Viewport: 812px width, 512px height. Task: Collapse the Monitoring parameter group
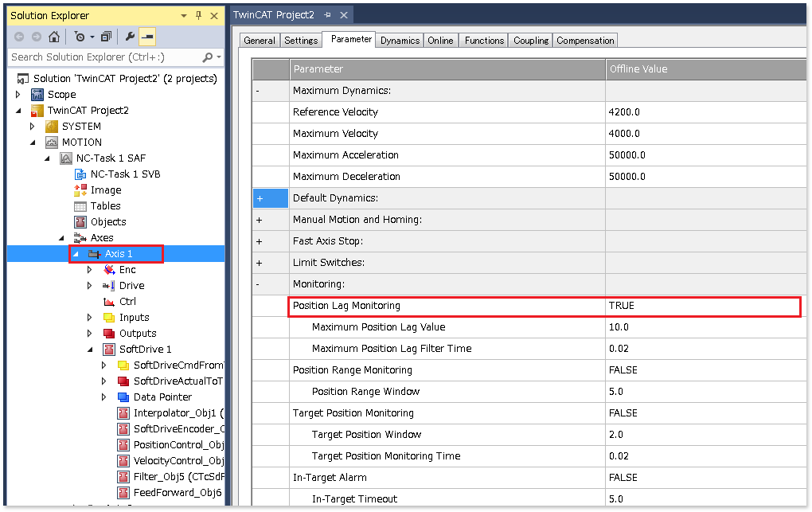[258, 284]
